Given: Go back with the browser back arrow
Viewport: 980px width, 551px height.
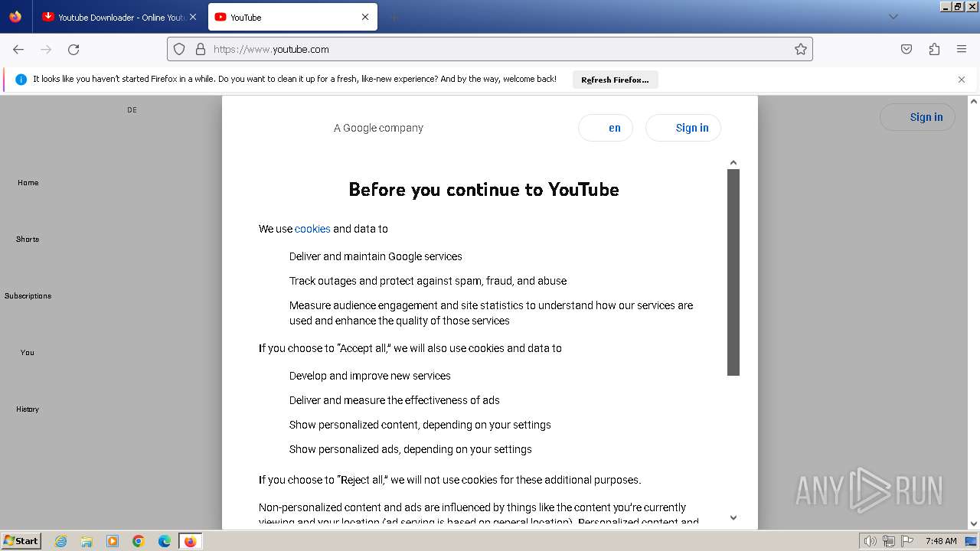Looking at the screenshot, I should point(18,49).
